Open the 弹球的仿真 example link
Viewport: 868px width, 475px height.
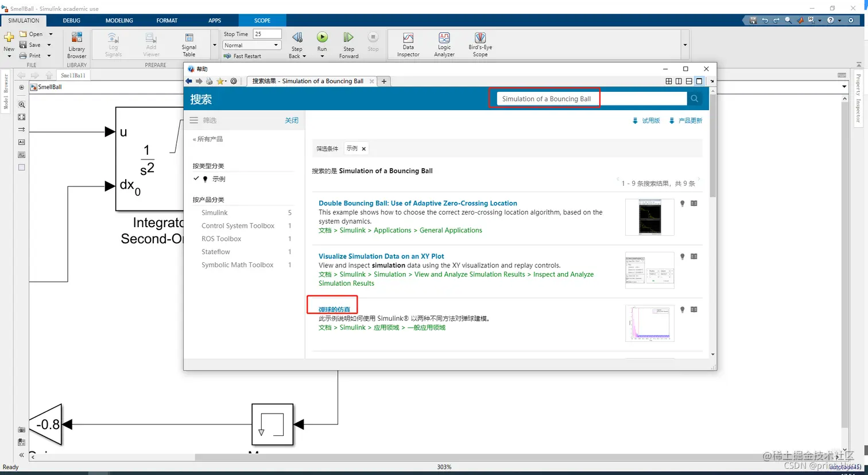point(334,310)
